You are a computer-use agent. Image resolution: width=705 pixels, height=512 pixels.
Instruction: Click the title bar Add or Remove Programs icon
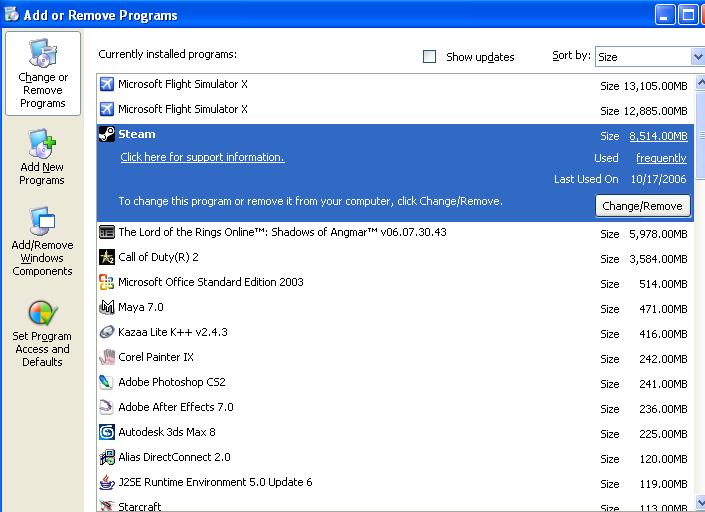11,14
